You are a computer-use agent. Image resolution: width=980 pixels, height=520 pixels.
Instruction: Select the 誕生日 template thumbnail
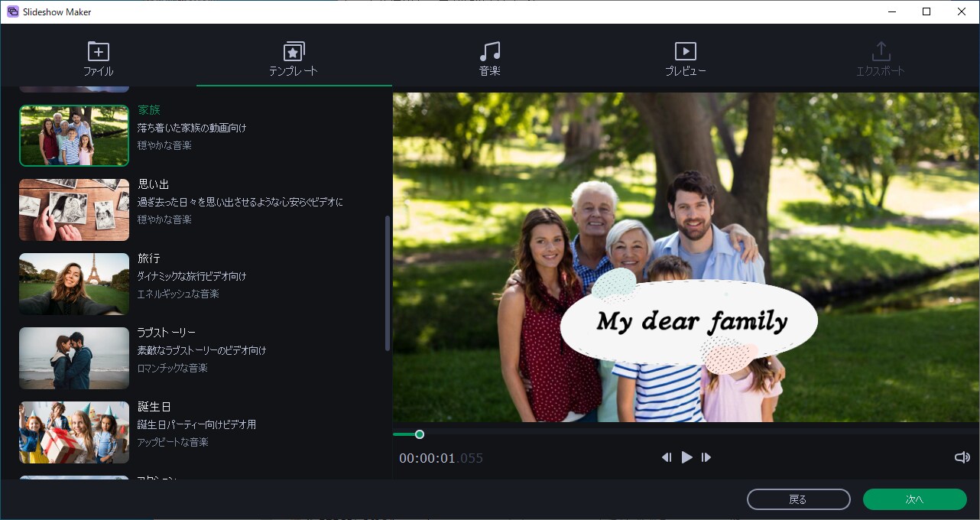74,432
